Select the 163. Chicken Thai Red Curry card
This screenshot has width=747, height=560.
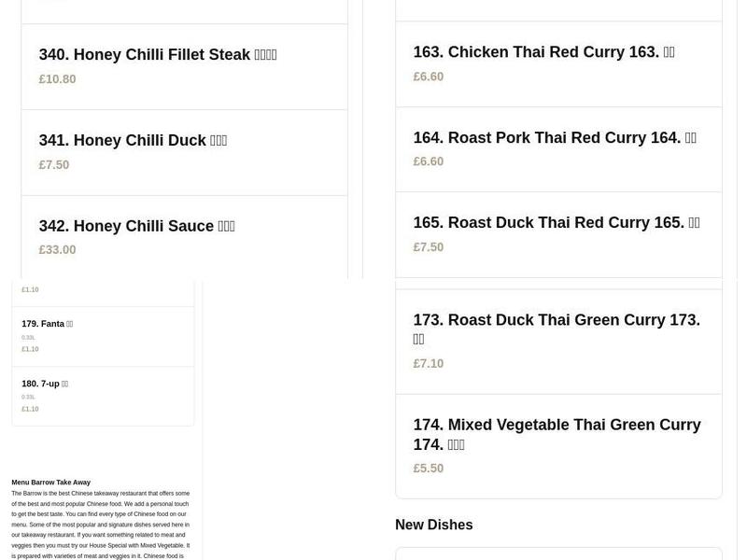coord(543,52)
